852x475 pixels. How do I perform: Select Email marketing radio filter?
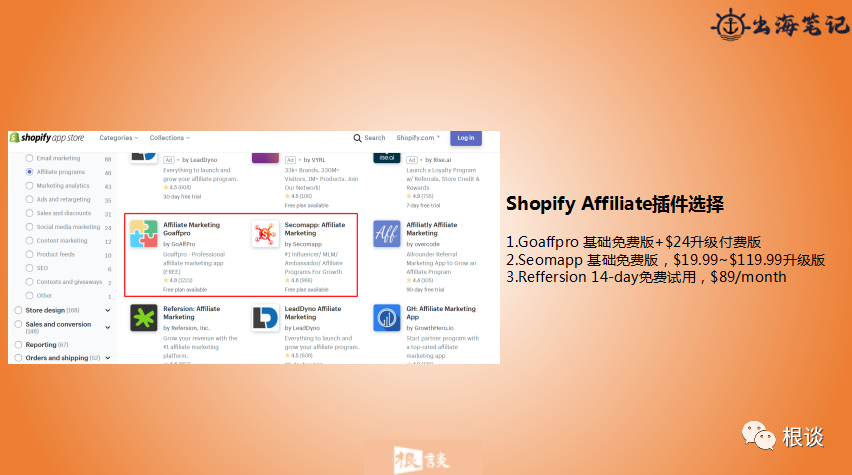click(29, 158)
